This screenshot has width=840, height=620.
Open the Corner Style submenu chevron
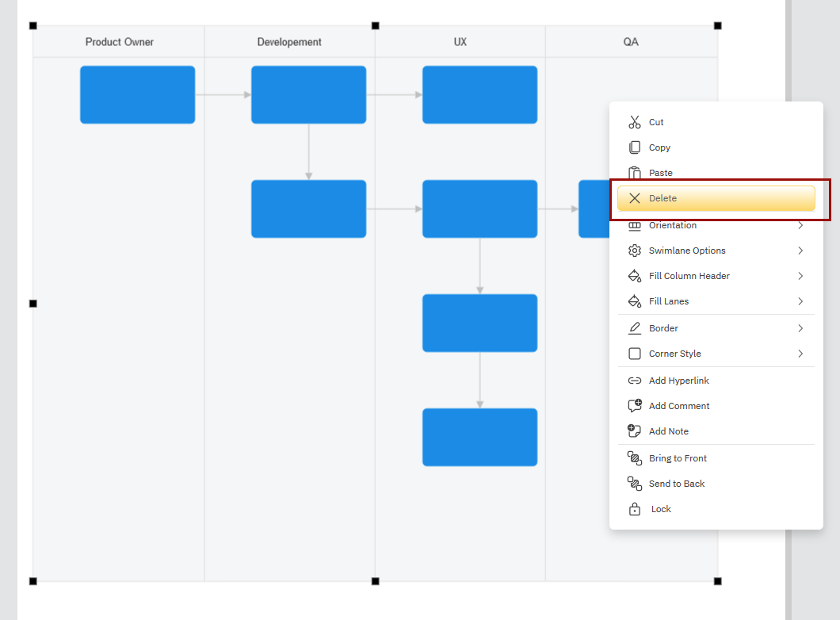point(800,354)
